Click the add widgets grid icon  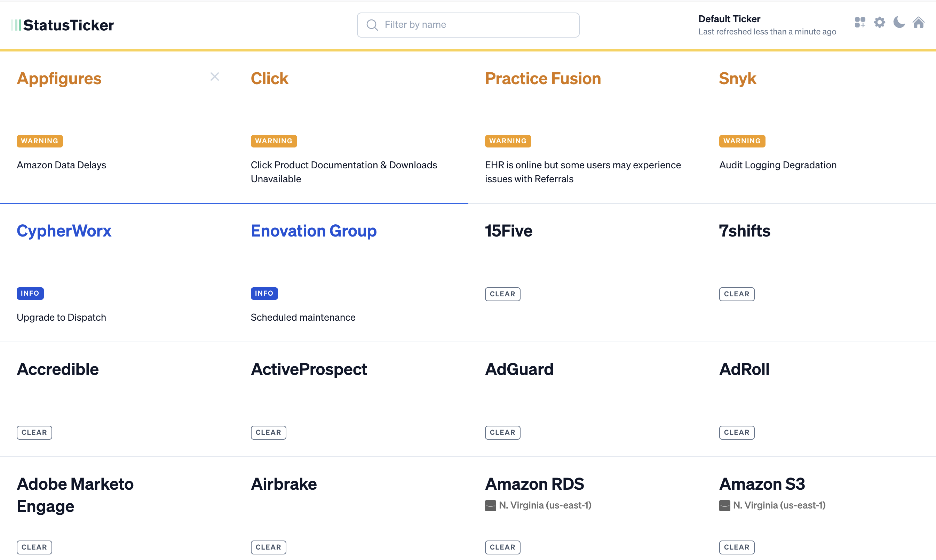[860, 22]
